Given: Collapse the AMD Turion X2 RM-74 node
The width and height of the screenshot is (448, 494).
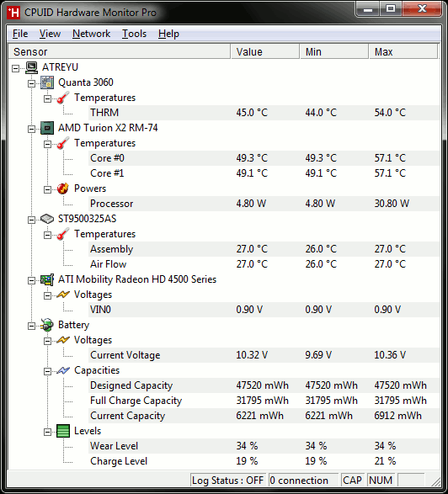Looking at the screenshot, I should 31,129.
